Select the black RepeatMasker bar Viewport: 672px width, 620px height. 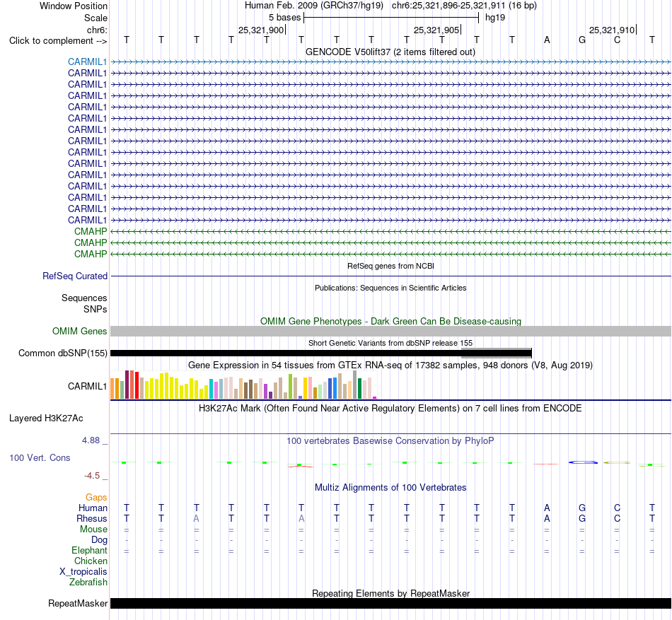coord(390,603)
